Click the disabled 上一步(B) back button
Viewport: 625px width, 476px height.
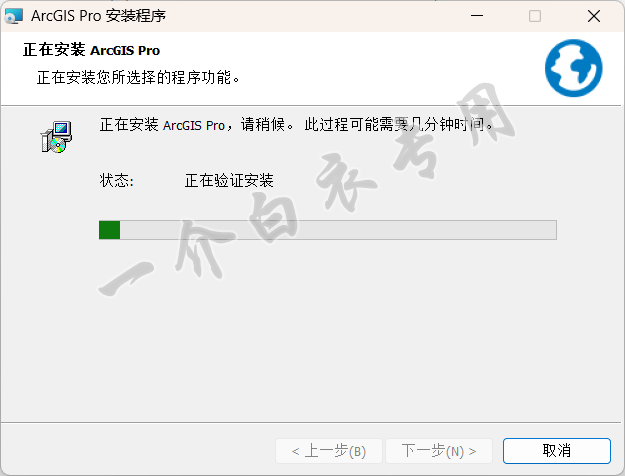click(329, 451)
